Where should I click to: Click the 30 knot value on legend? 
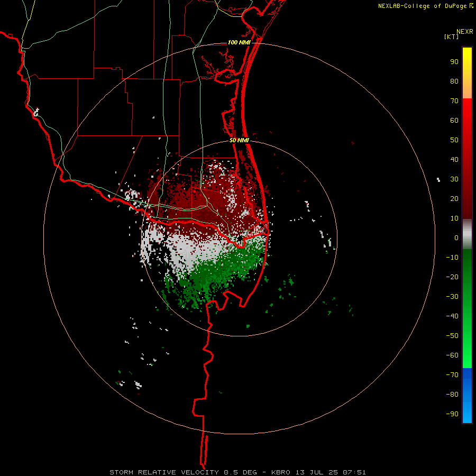pyautogui.click(x=454, y=179)
